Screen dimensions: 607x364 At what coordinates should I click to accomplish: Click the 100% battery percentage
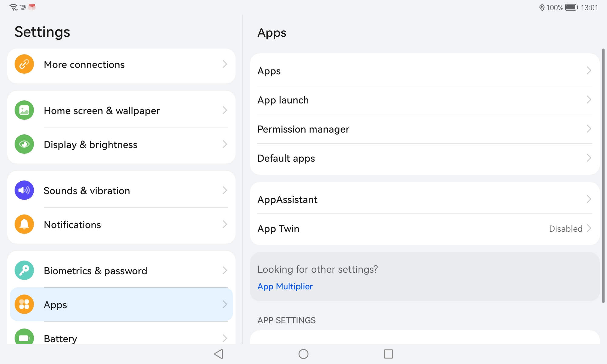tap(555, 8)
